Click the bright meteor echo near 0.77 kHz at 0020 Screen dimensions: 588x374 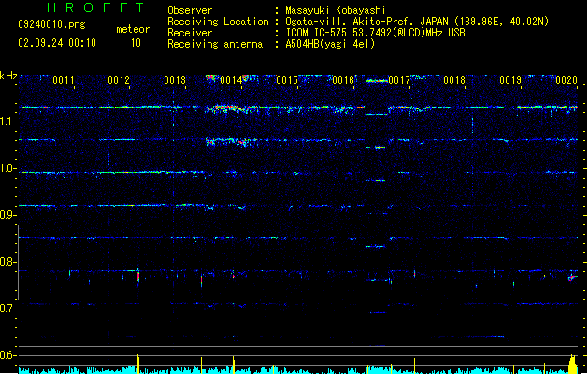pyautogui.click(x=572, y=278)
